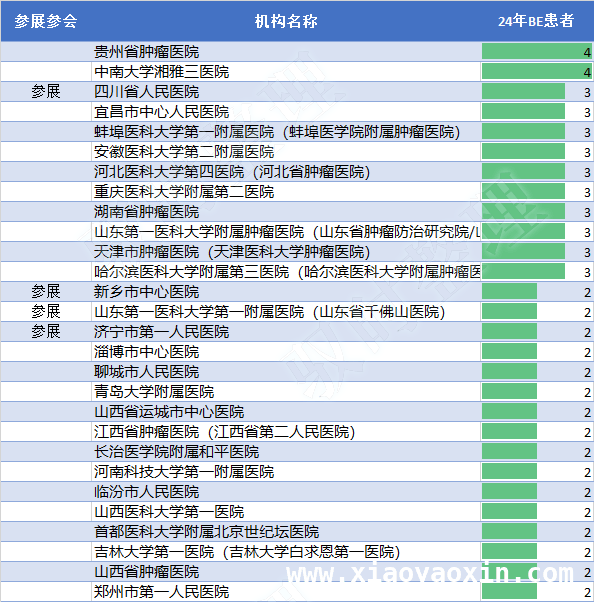Select the 山西省肿瘤医院 cell

point(286,571)
